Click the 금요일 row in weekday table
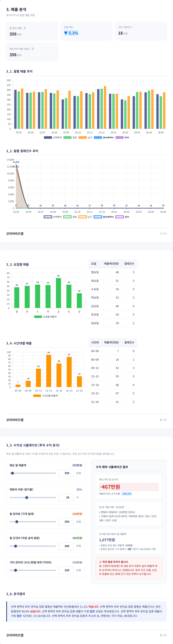Image resolution: width=173 pixels, height=644 pixels. coord(113,306)
